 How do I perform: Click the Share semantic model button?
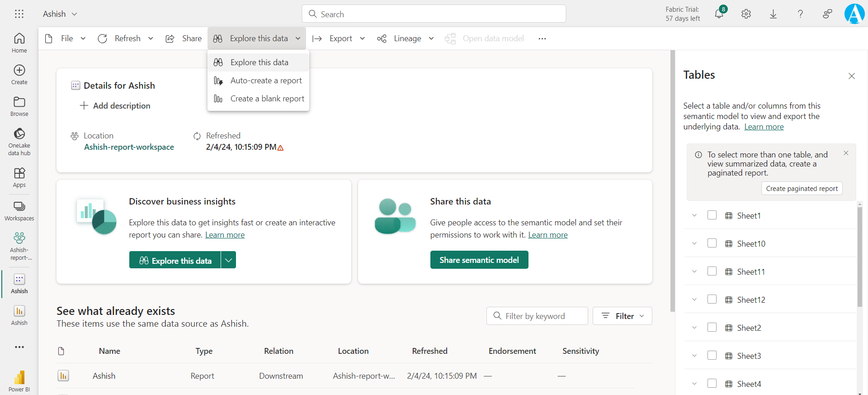(x=479, y=260)
